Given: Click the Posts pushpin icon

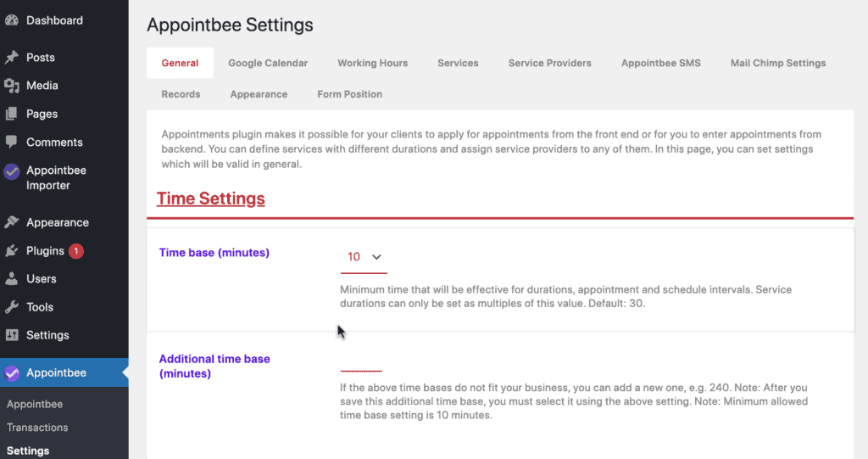Looking at the screenshot, I should tap(12, 58).
